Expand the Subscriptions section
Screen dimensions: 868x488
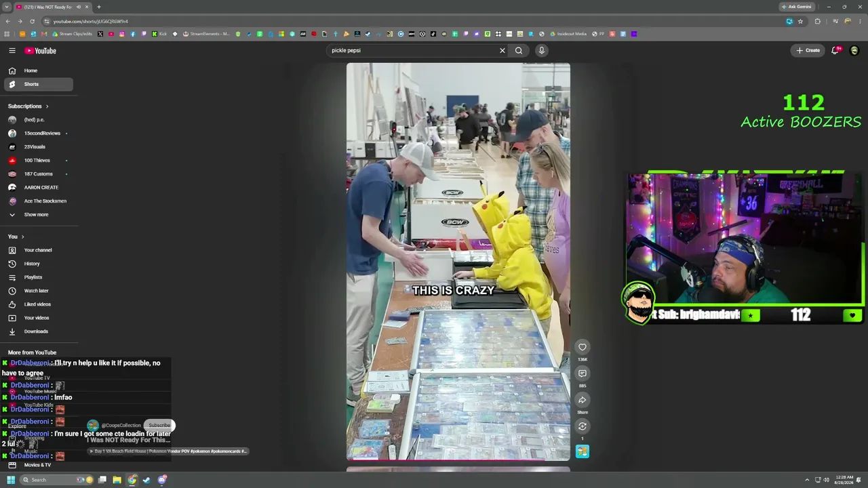(x=28, y=106)
